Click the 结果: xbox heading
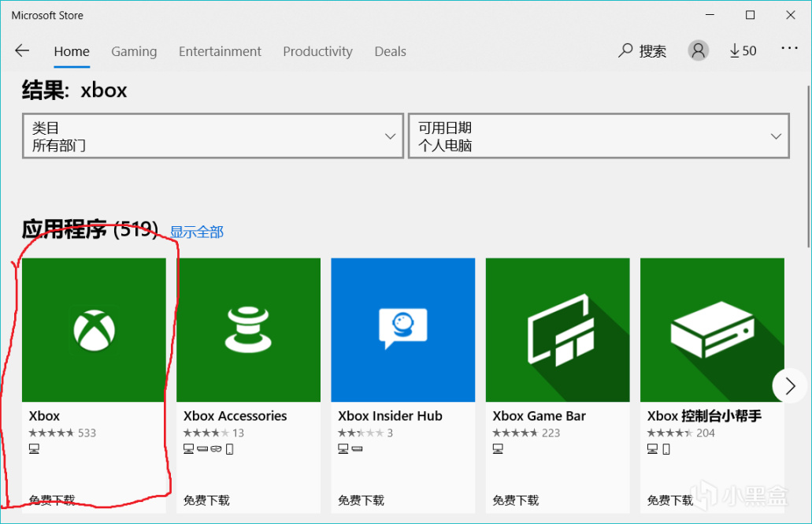 click(x=75, y=90)
